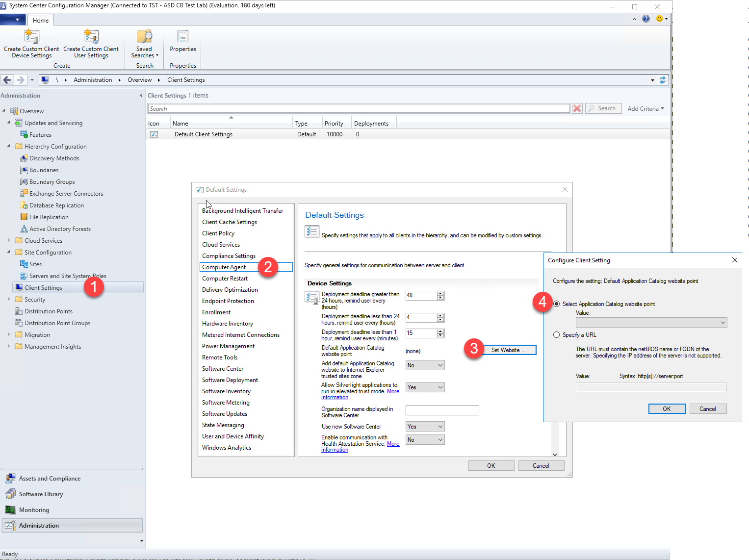Click Create Custom Client Device Settings icon
The height and width of the screenshot is (560, 749).
pos(32,36)
